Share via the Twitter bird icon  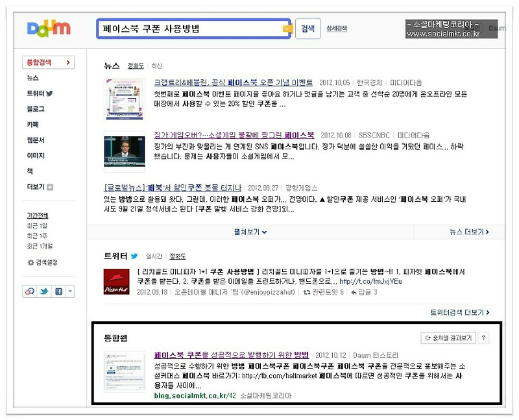pyautogui.click(x=44, y=291)
